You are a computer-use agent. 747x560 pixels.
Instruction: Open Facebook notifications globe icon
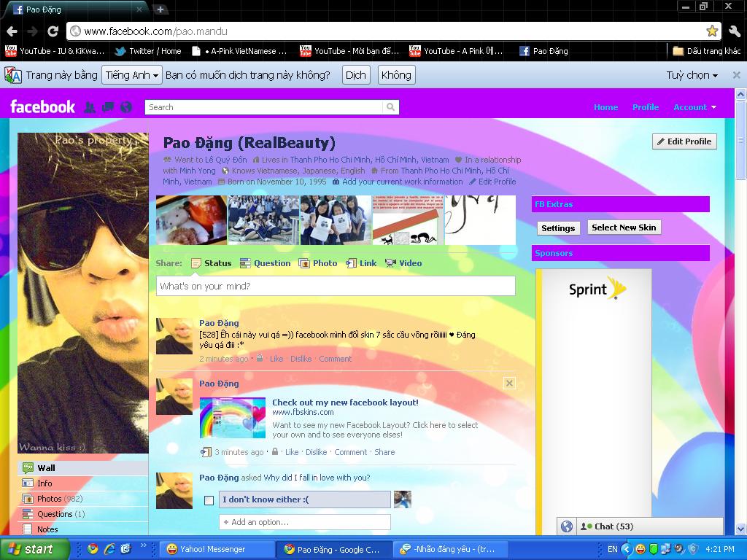125,107
